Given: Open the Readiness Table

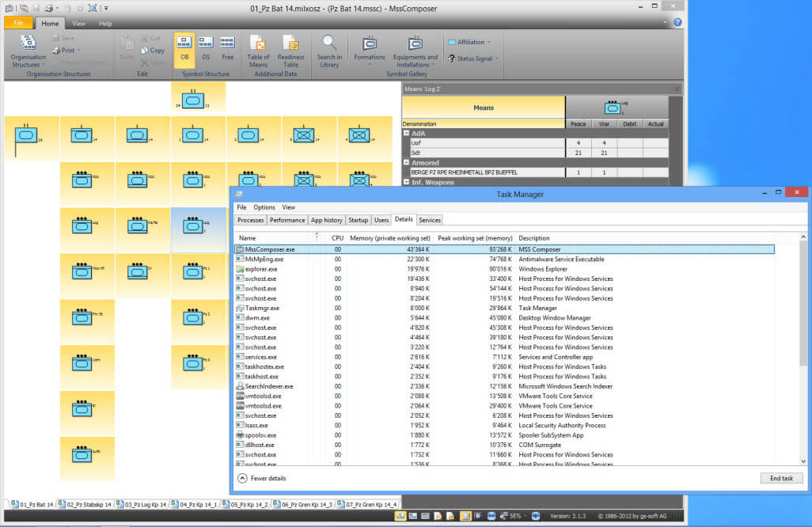Looking at the screenshot, I should tap(290, 51).
